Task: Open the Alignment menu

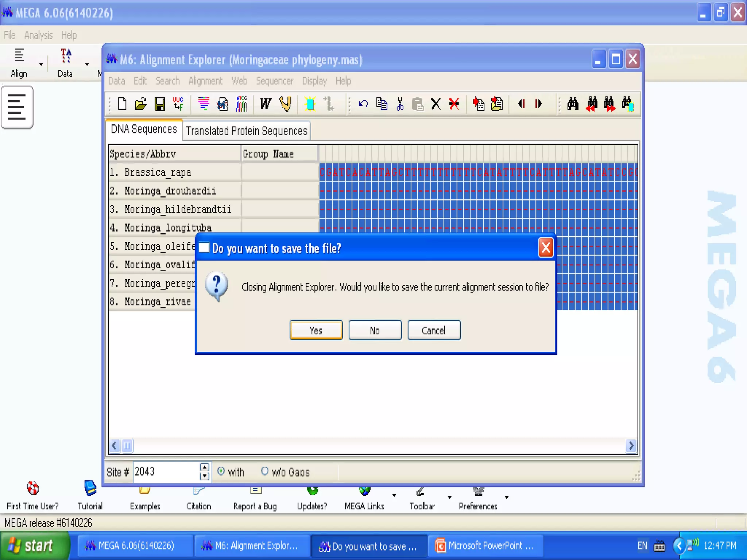Action: click(205, 81)
